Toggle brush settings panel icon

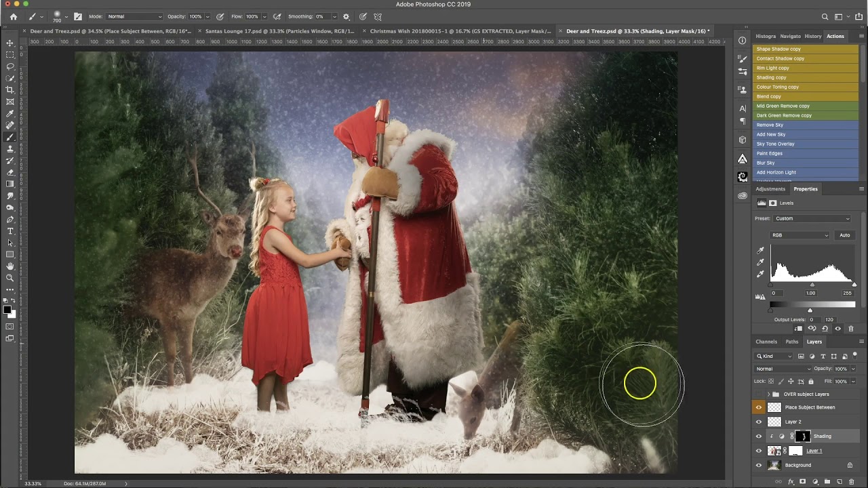pos(78,16)
